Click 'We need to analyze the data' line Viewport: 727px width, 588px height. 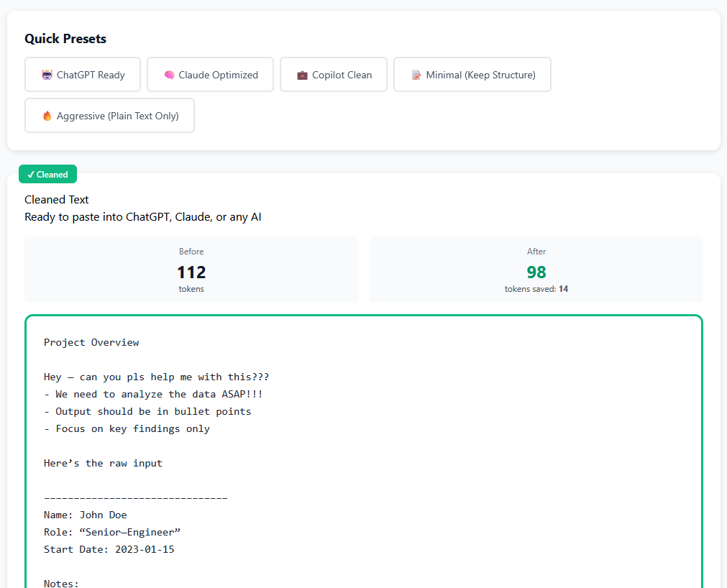point(153,395)
